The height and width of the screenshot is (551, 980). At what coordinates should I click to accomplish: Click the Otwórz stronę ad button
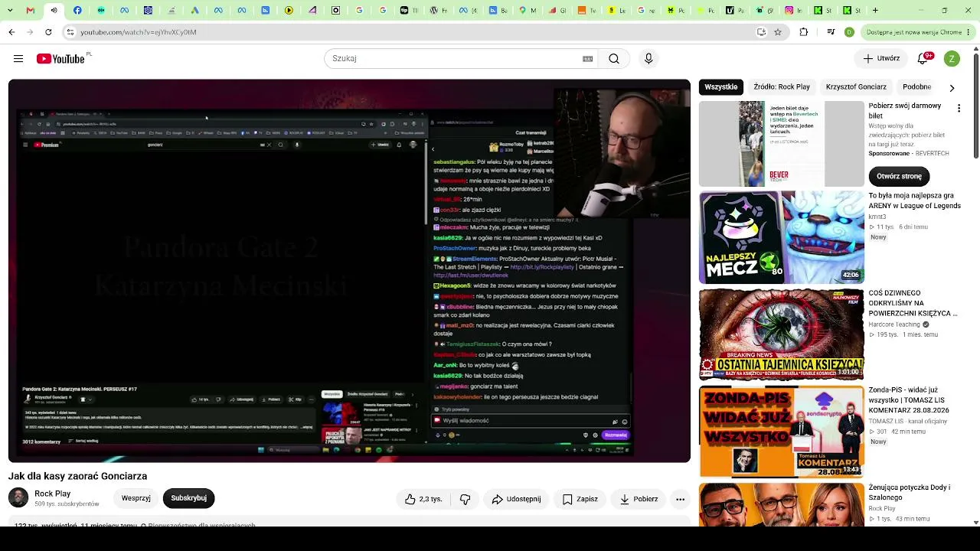(x=899, y=176)
